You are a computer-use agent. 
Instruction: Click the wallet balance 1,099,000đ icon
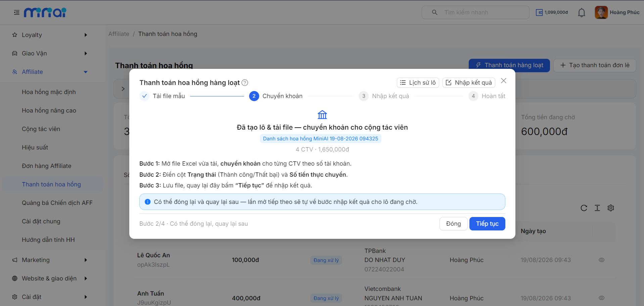[539, 12]
